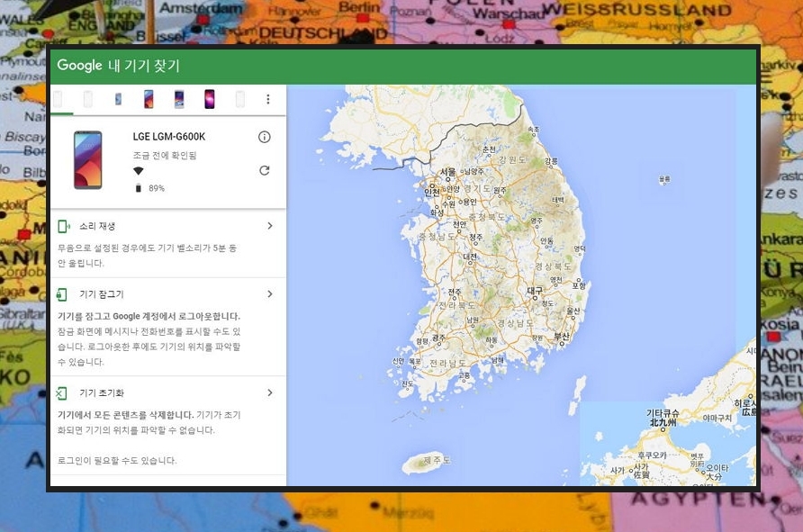This screenshot has height=532, width=803.
Task: Refresh the device location
Action: tap(265, 170)
